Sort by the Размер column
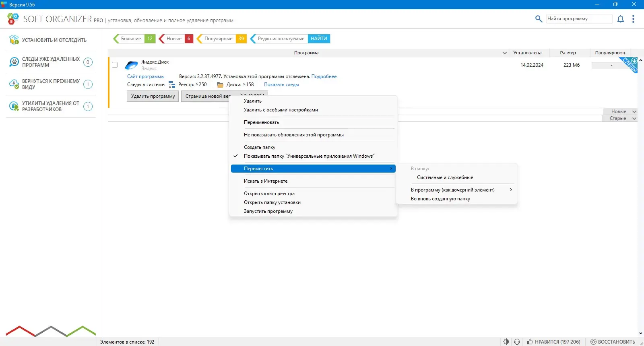This screenshot has width=644, height=346. [x=568, y=53]
